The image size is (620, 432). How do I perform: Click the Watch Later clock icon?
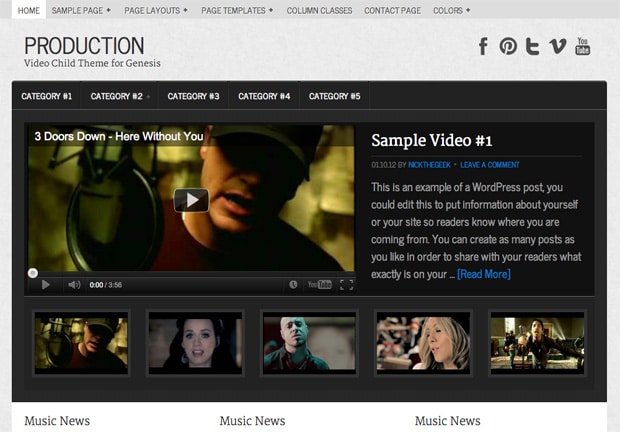point(293,285)
